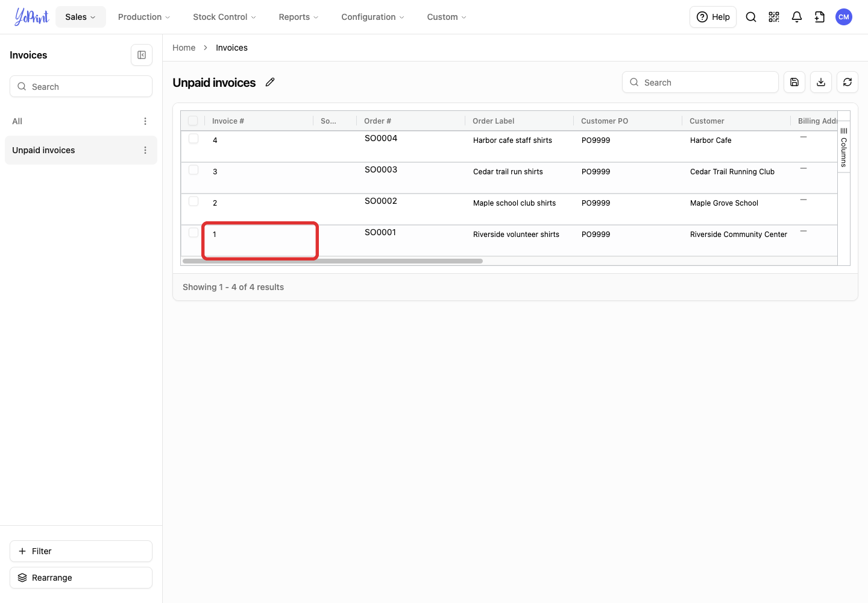Click the sidebar Search field
Image resolution: width=868 pixels, height=603 pixels.
tap(81, 86)
